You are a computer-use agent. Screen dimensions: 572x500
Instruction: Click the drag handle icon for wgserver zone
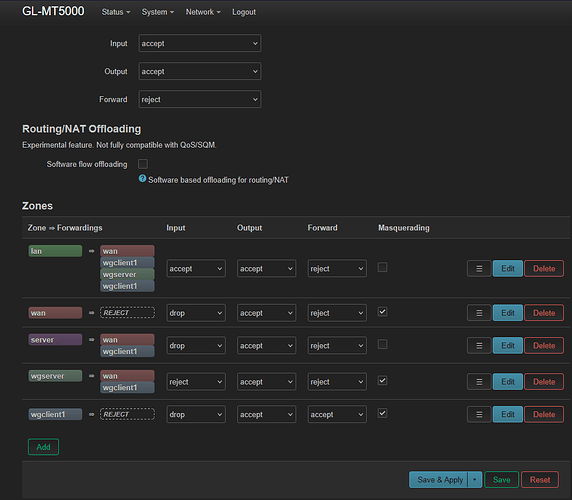[x=479, y=382]
